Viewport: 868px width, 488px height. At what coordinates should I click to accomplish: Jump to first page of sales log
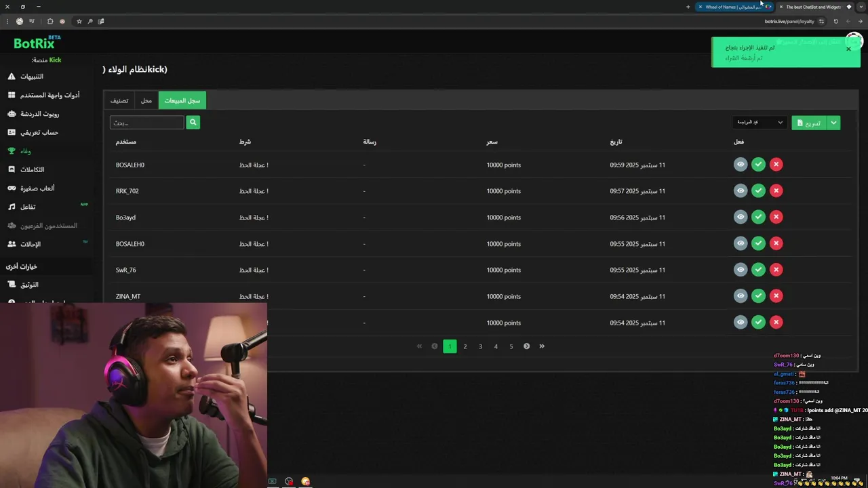tap(419, 346)
